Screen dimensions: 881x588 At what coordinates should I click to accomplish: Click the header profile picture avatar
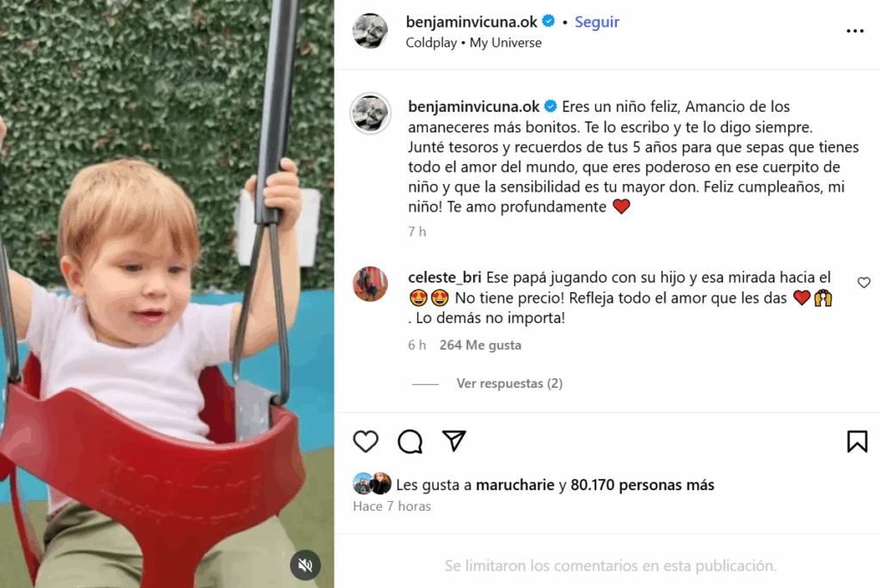370,31
